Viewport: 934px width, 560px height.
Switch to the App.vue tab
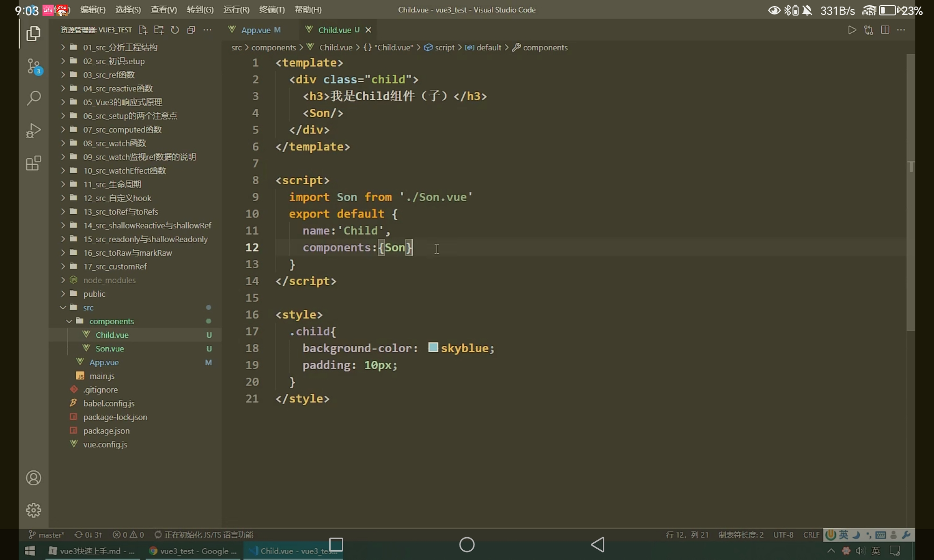(255, 30)
